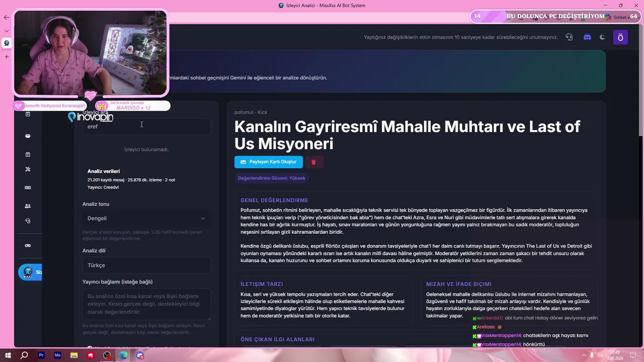Click the Arsenikk0 chat message
644x362 pixels.
coord(535,318)
